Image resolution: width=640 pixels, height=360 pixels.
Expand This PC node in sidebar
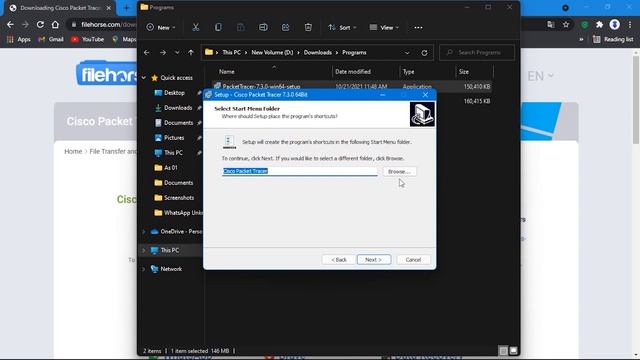[x=144, y=250]
